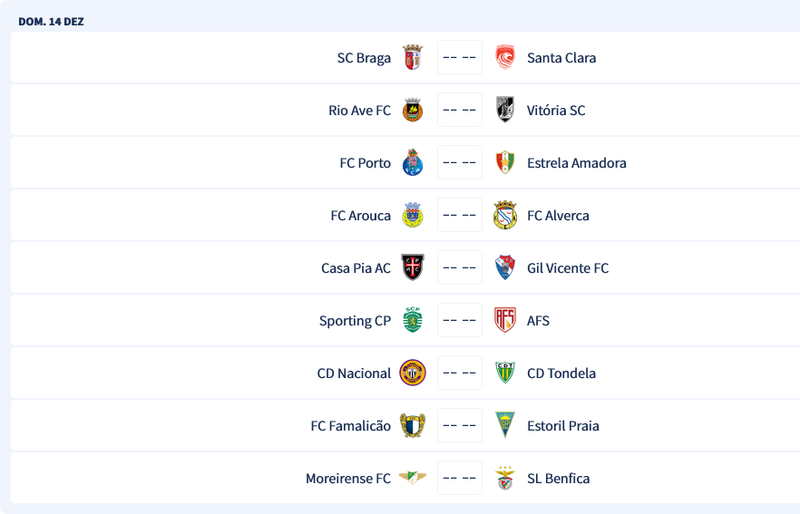Click the FC Arouca vs FC Alverca score box
Image resolution: width=800 pixels, height=514 pixels.
coord(460,216)
